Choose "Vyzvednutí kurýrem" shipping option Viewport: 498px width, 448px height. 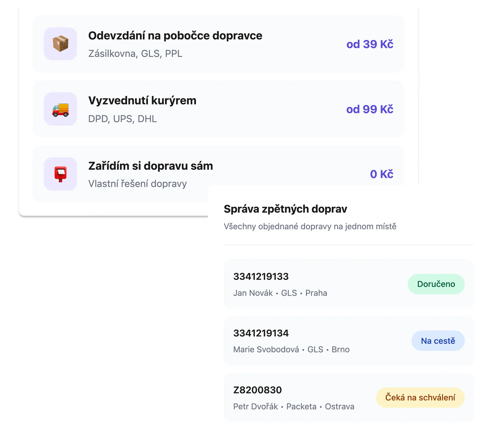(x=142, y=101)
